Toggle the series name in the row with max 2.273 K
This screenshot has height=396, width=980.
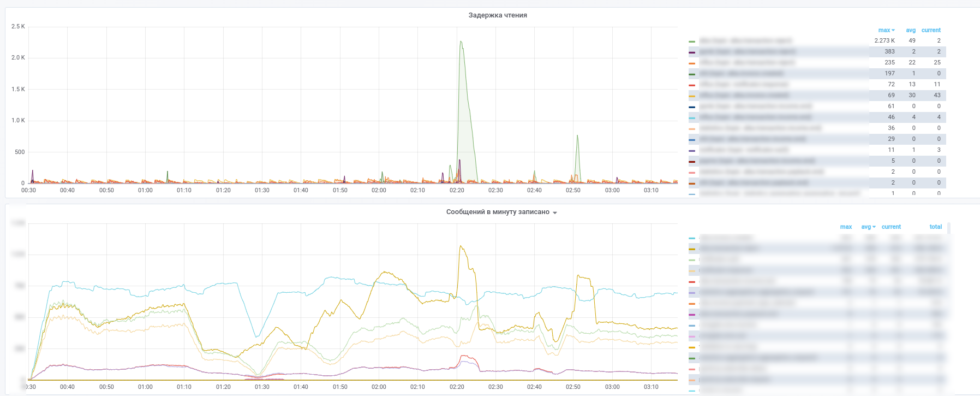click(745, 40)
